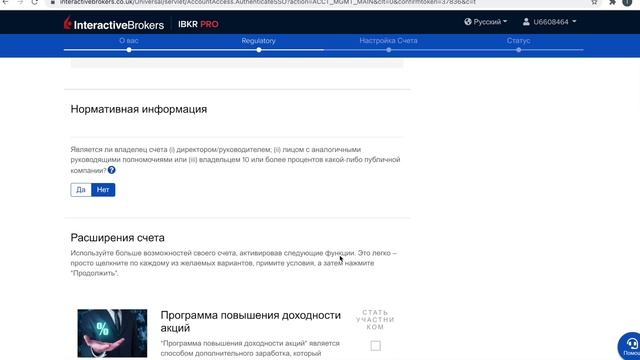Tick the Стать участником checkbox
Image resolution: width=640 pixels, height=360 pixels.
coord(376,346)
